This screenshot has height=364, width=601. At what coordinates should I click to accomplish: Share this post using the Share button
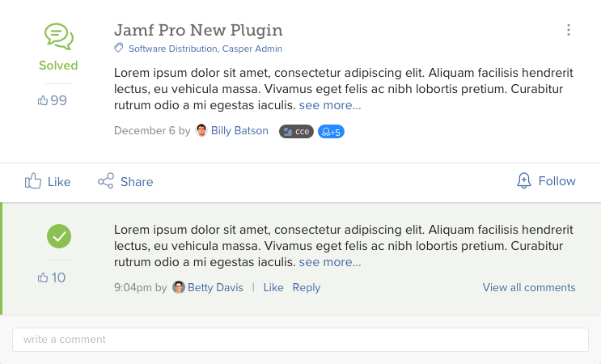coord(125,181)
